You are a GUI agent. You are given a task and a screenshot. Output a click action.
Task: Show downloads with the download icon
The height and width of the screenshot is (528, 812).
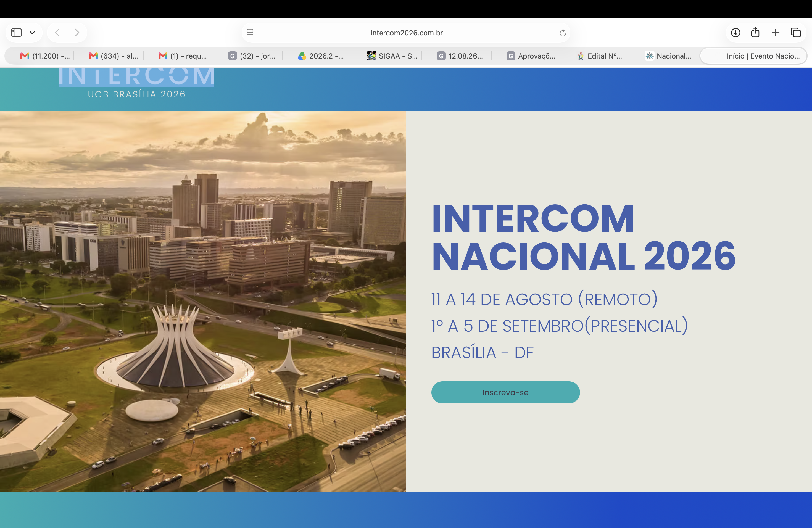[735, 33]
